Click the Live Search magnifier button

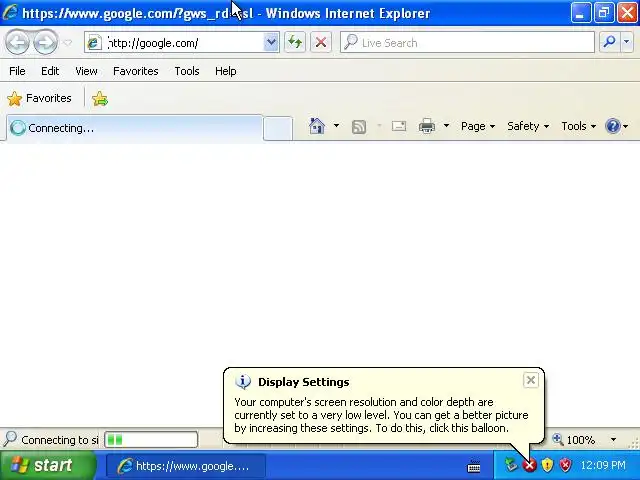609,42
